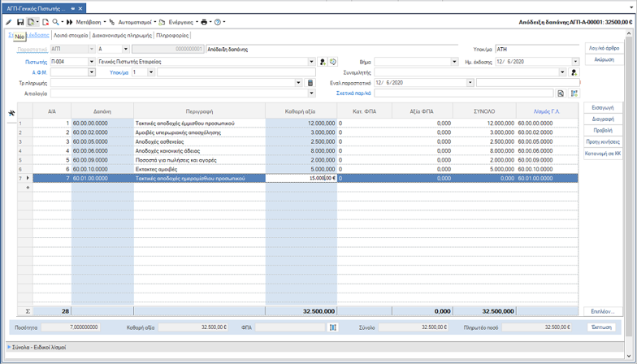This screenshot has width=637, height=364.
Task: Expand the Σύνολα - Ειδικοί λ/σμοί section
Action: (10, 348)
